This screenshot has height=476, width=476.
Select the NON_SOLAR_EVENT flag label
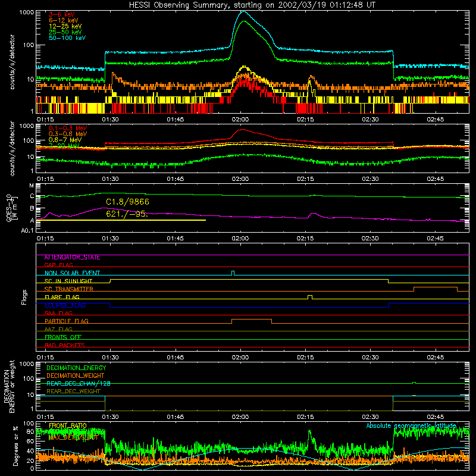72,273
